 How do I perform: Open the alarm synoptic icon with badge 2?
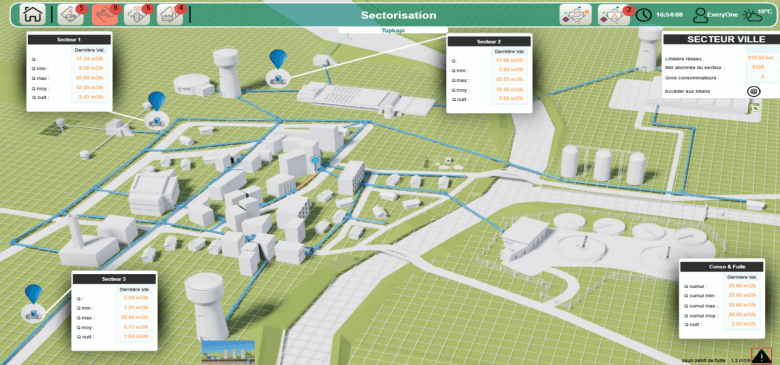pyautogui.click(x=614, y=14)
